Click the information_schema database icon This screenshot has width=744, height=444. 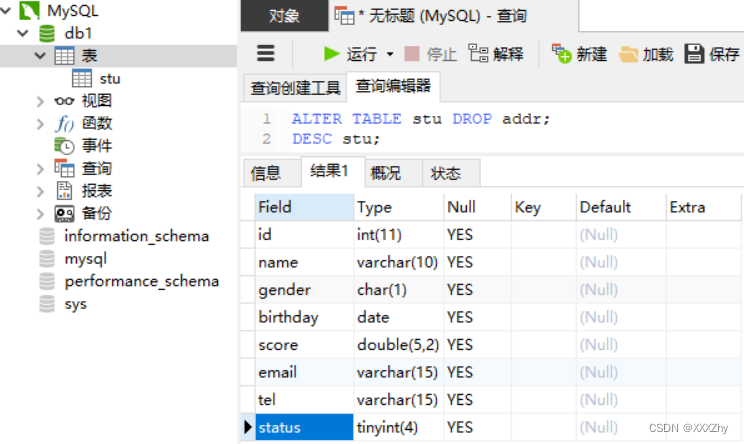tap(46, 236)
